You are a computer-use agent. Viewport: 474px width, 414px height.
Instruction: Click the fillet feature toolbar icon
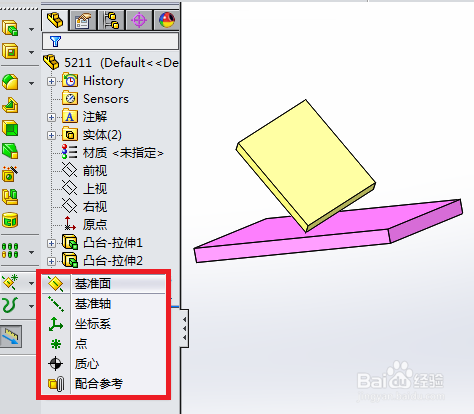tap(10, 82)
